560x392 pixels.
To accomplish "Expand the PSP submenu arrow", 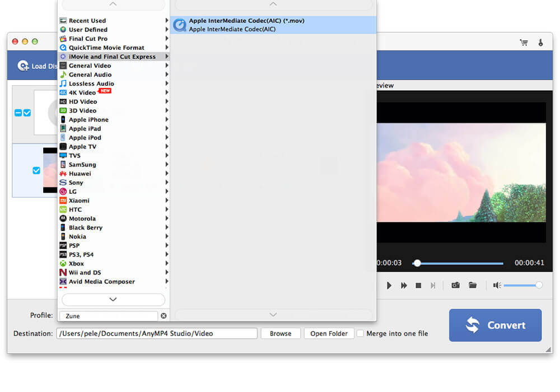I will coord(166,245).
